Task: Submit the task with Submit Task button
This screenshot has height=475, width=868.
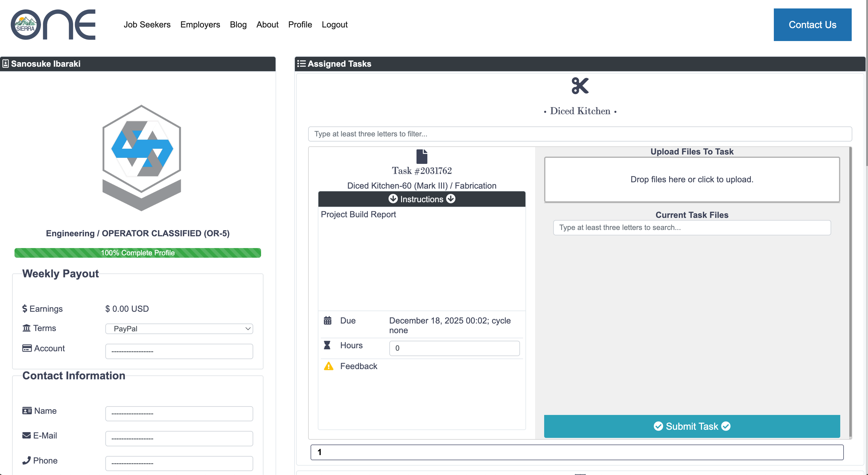Action: click(691, 426)
